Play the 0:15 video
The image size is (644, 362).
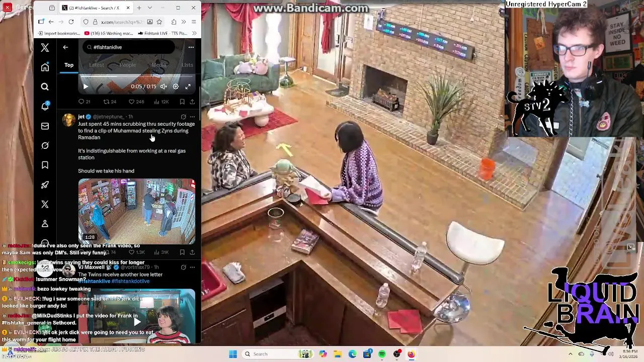pyautogui.click(x=86, y=86)
